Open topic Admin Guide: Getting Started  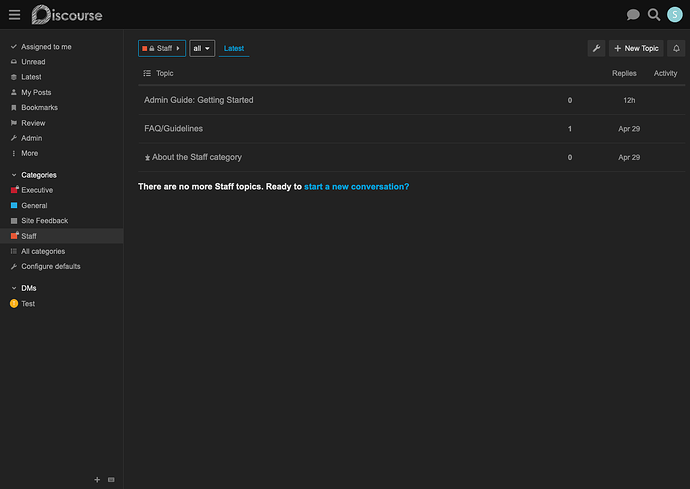pos(198,100)
